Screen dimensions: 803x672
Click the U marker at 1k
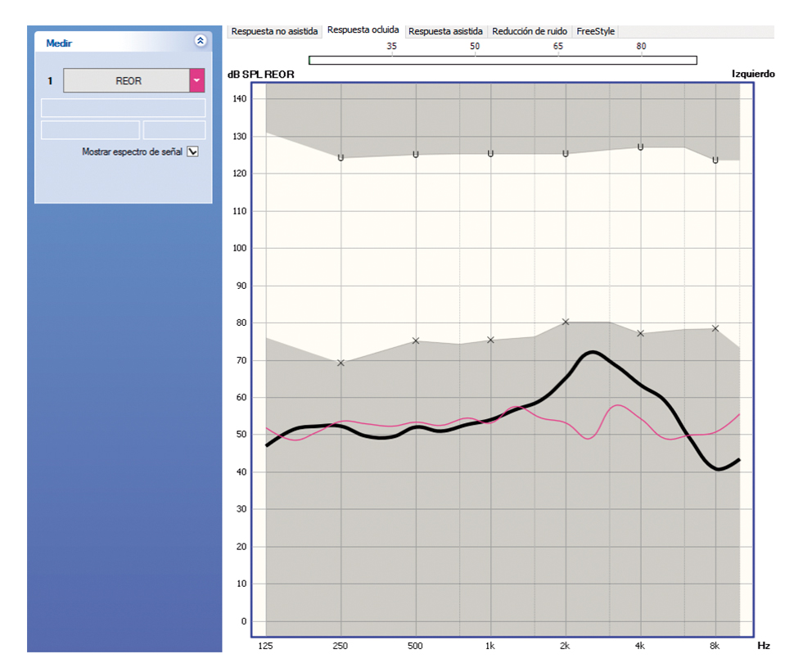tap(490, 154)
